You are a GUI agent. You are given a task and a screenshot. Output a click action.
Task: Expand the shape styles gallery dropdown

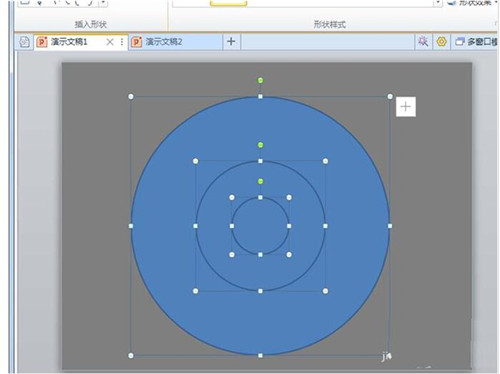438,3
